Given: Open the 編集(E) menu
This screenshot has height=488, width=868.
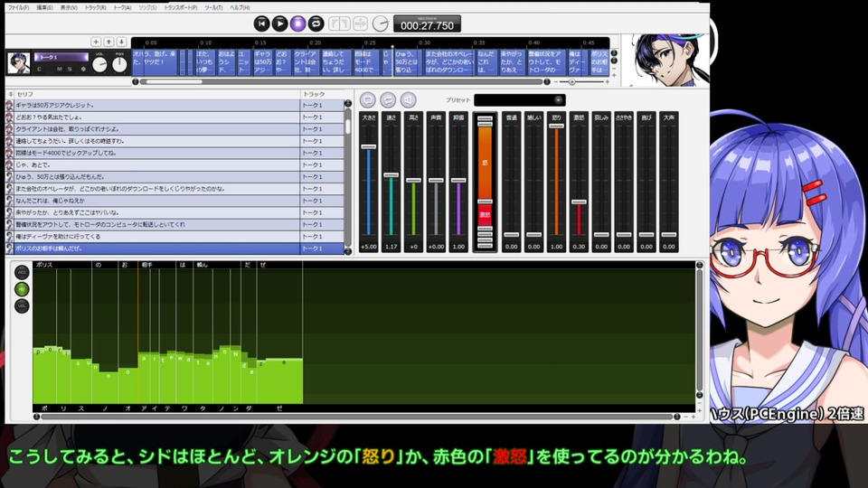Looking at the screenshot, I should coord(45,8).
